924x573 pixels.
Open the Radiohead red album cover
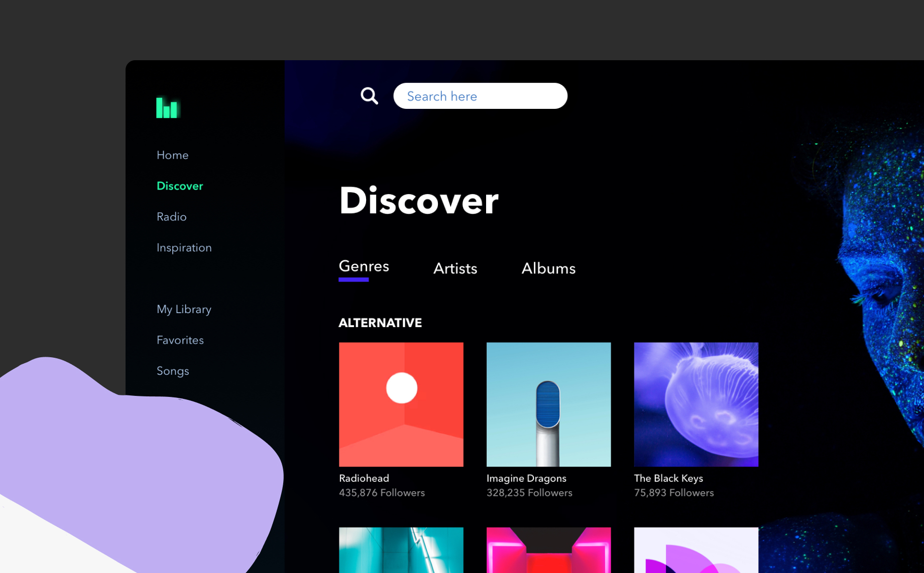pos(401,404)
